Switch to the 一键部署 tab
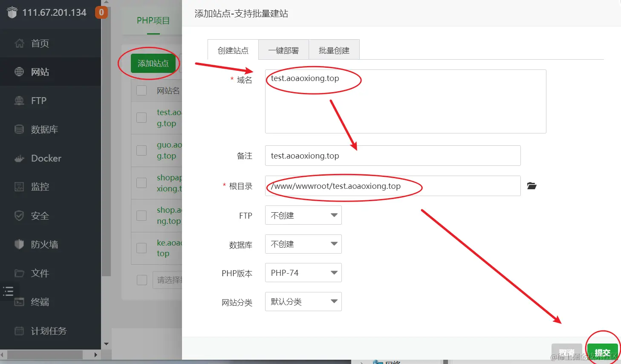621x364 pixels. click(x=283, y=50)
